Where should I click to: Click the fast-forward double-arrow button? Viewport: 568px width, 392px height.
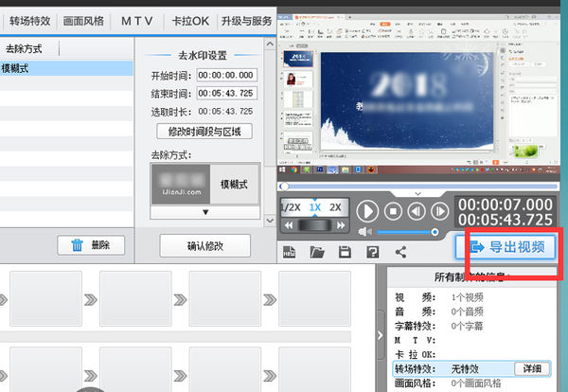341,225
